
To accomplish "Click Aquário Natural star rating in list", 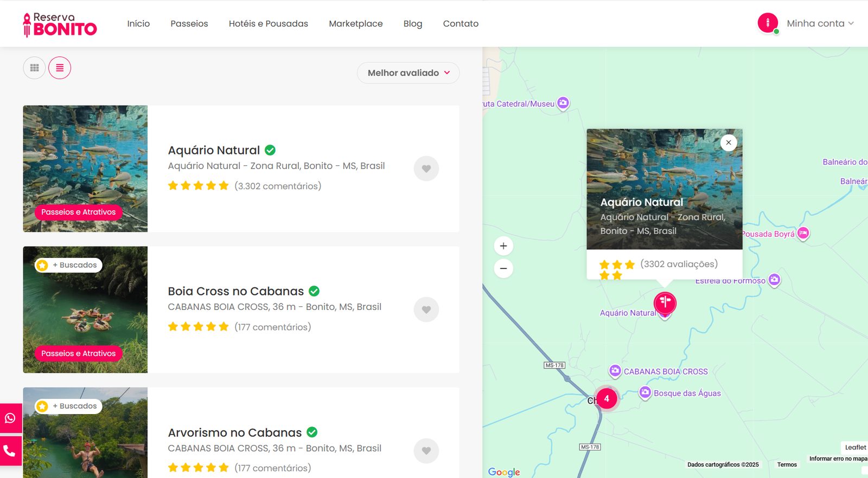I will point(199,186).
